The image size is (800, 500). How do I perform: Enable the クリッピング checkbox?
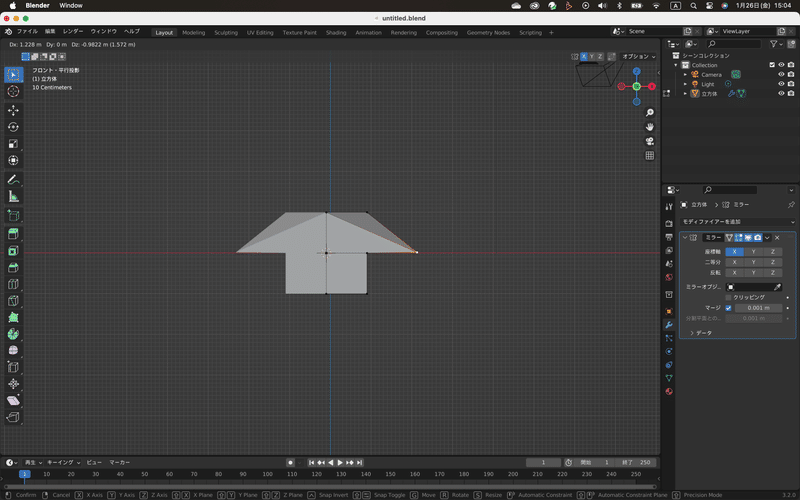coord(728,297)
